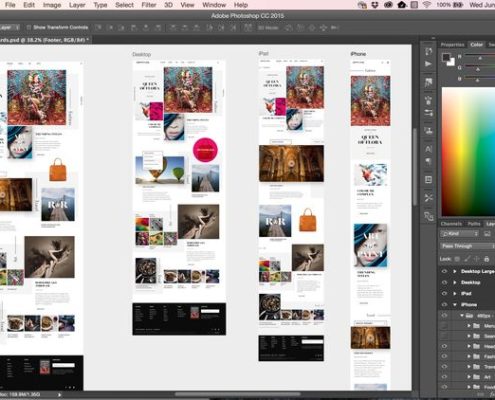Viewport: 495px width, 400px height.
Task: Collapse the iPhone layer group
Action: pyautogui.click(x=455, y=305)
